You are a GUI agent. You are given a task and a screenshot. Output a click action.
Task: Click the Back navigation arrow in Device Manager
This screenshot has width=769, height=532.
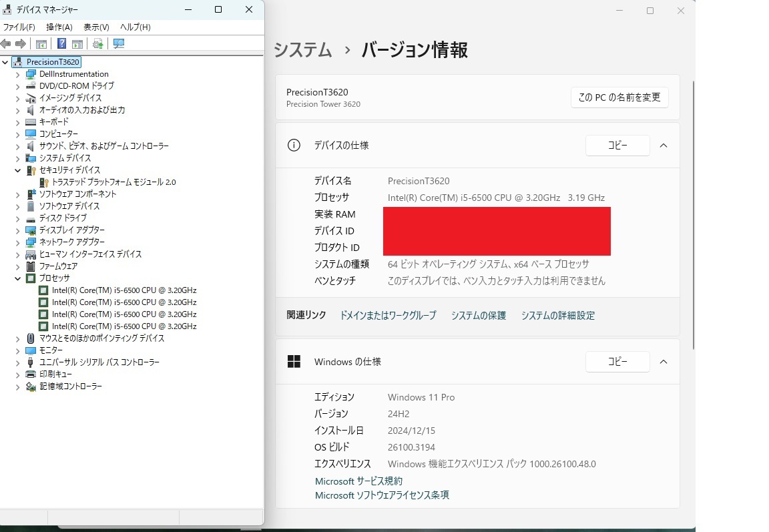pyautogui.click(x=6, y=43)
